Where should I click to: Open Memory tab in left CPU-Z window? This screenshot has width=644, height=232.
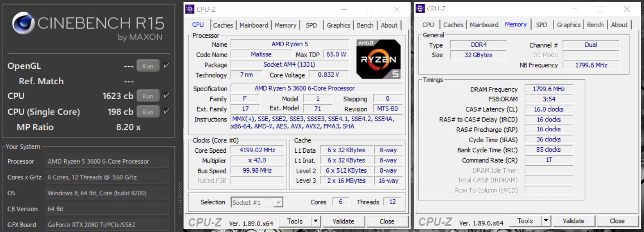pos(286,25)
